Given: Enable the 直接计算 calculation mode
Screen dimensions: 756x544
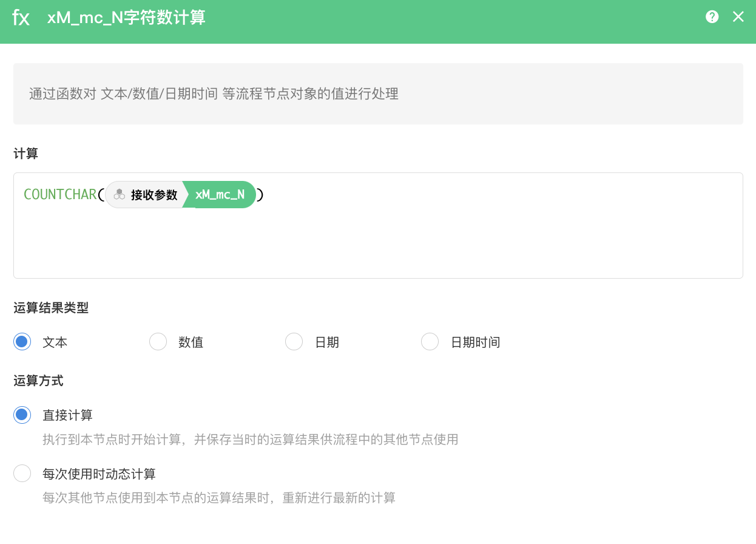Looking at the screenshot, I should (22, 415).
